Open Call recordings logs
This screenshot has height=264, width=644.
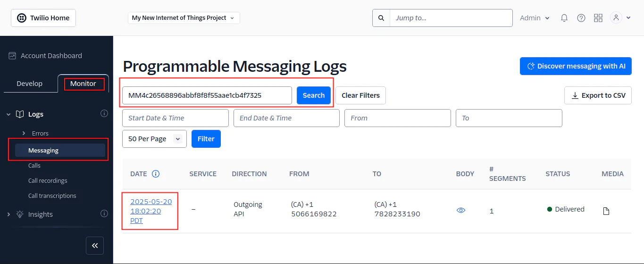tap(48, 181)
